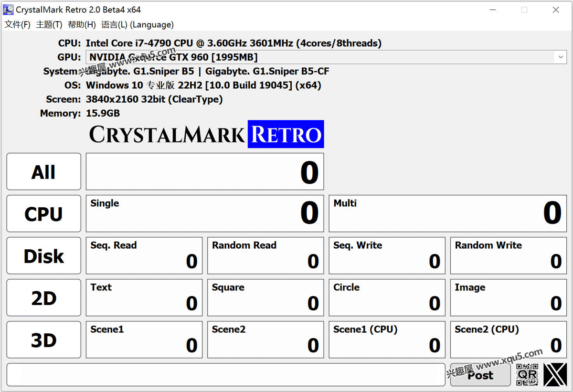This screenshot has height=392, width=573.
Task: Click the Scene1 score box
Action: pyautogui.click(x=144, y=340)
